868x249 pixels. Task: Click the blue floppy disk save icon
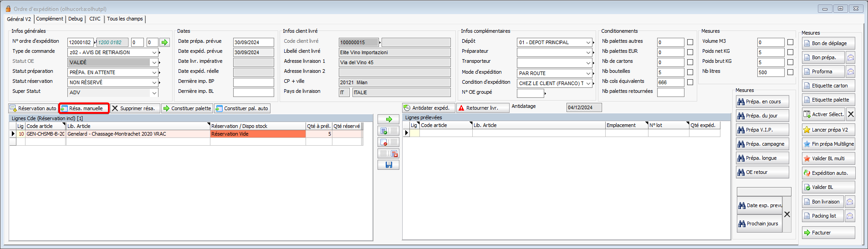[388, 165]
